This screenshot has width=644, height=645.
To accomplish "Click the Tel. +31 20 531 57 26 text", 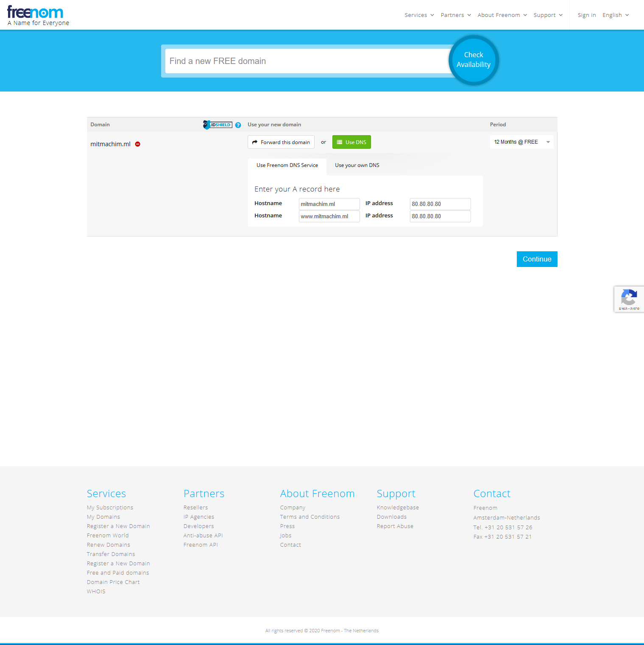I will click(x=503, y=527).
